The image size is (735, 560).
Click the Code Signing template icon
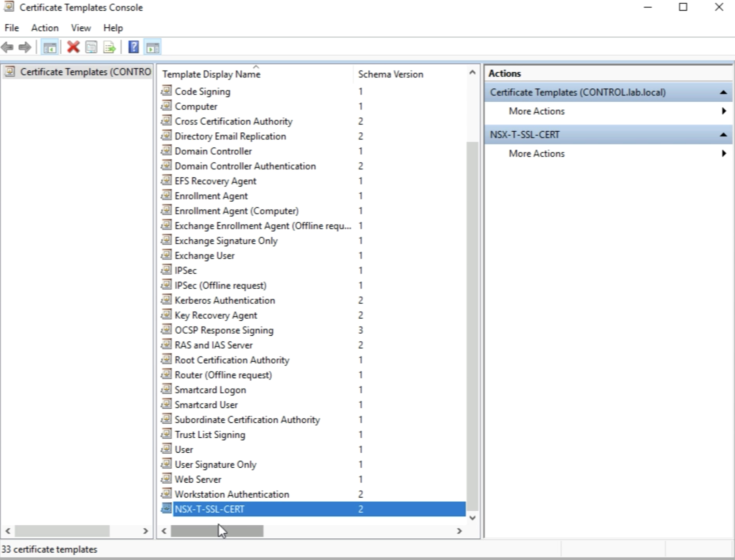pyautogui.click(x=166, y=91)
